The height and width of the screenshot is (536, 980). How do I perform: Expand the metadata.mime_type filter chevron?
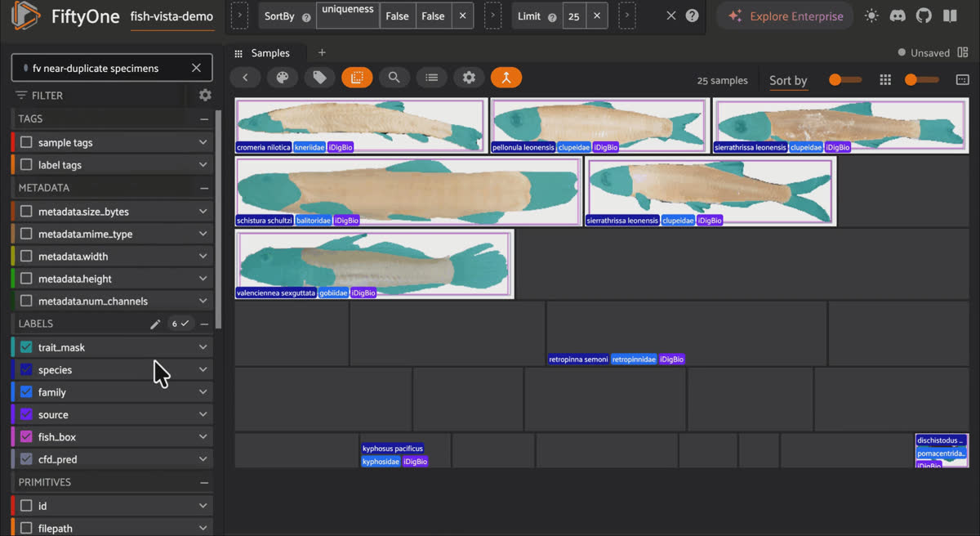tap(203, 234)
